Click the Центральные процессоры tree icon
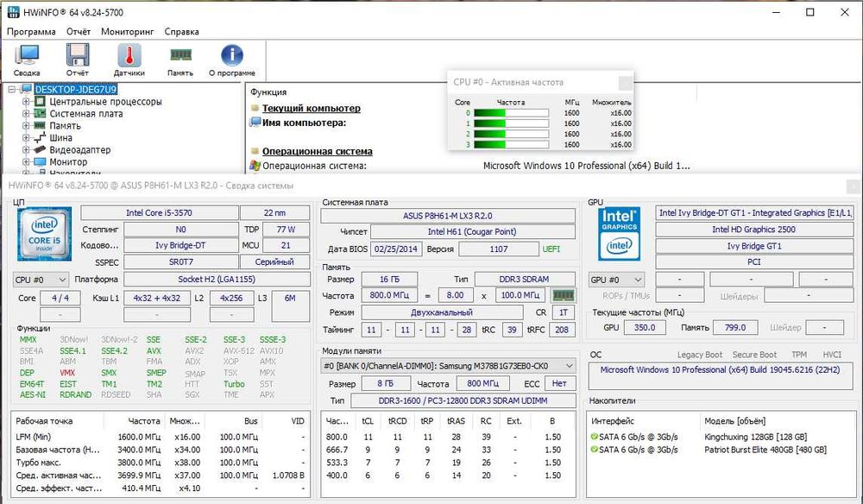Screen dimensions: 863x504 pyautogui.click(x=40, y=101)
